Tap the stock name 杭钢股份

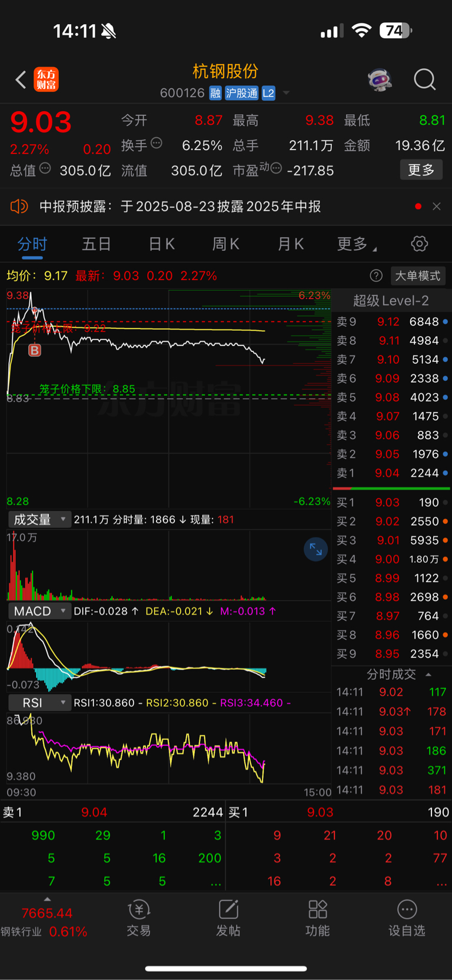226,71
